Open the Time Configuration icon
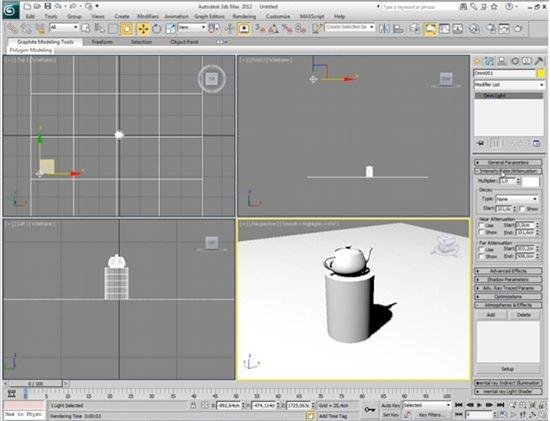The width and height of the screenshot is (550, 421). [503, 415]
